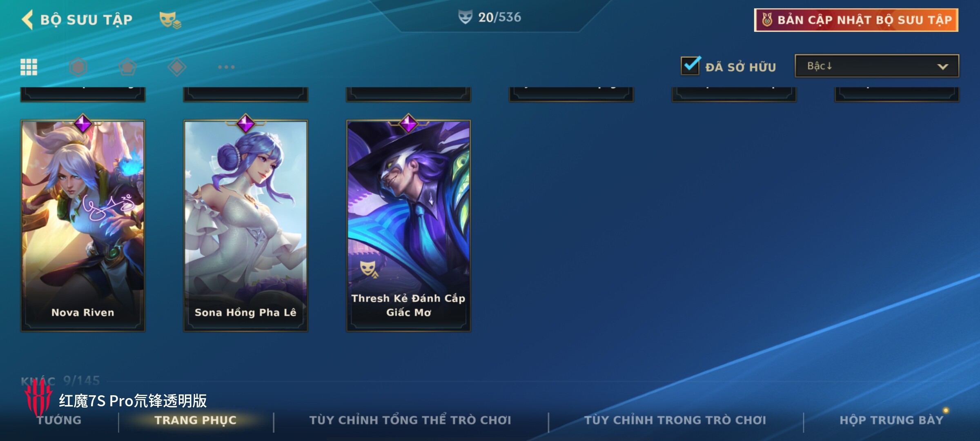Go back using the Bộ Sưu Tập arrow
Viewport: 980px width, 441px height.
(x=27, y=20)
